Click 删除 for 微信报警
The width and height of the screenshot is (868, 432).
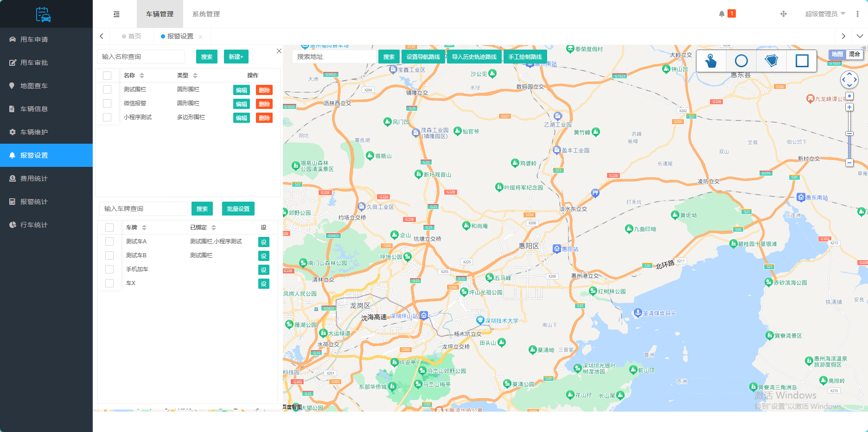(x=264, y=104)
